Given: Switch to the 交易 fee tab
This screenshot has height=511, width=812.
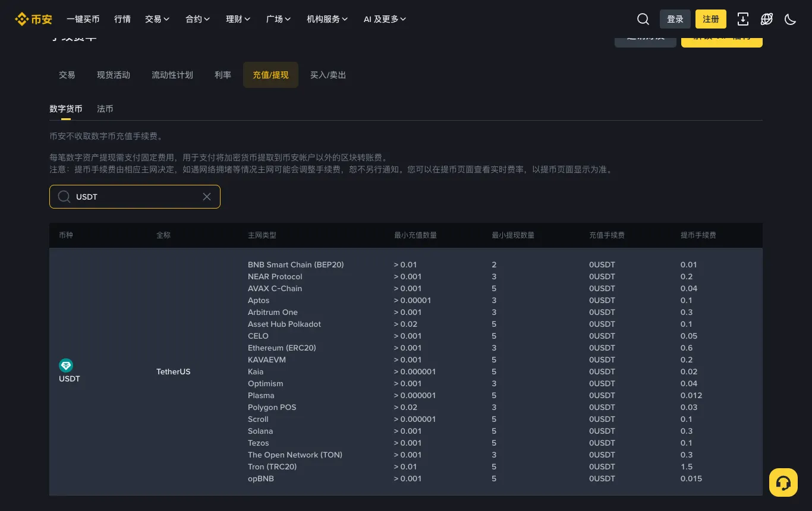Looking at the screenshot, I should click(67, 75).
